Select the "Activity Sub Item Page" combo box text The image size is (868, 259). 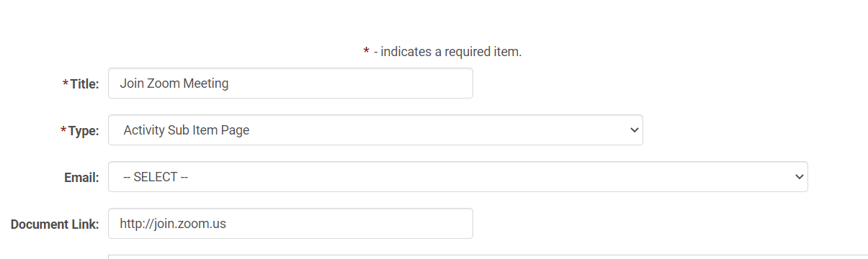click(187, 130)
